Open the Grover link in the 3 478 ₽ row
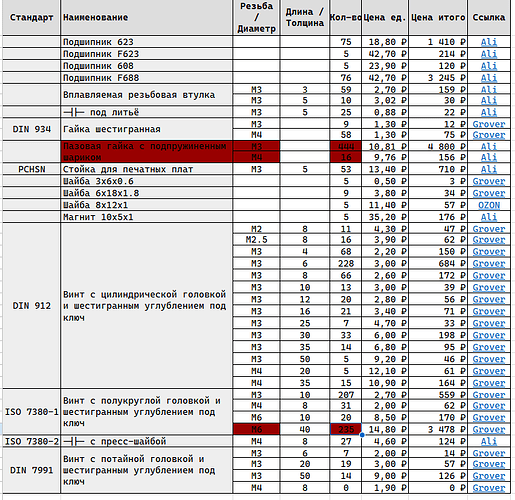This screenshot has height=500, width=515. (x=489, y=429)
